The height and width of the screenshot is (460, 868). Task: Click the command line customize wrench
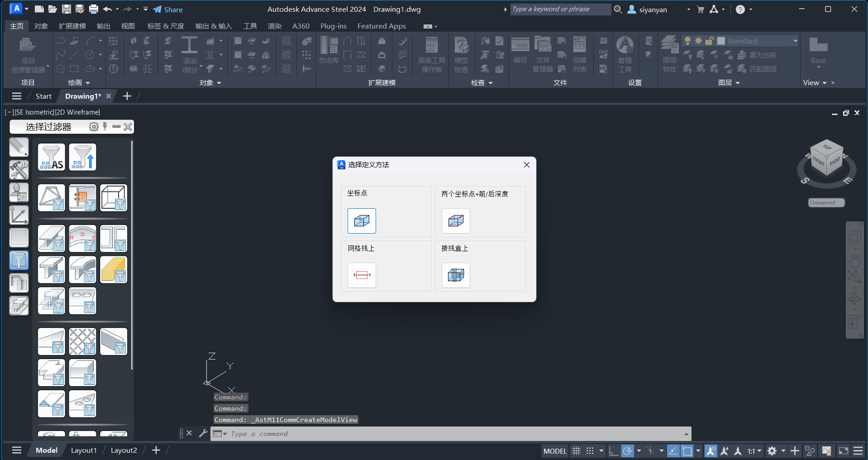pyautogui.click(x=203, y=433)
